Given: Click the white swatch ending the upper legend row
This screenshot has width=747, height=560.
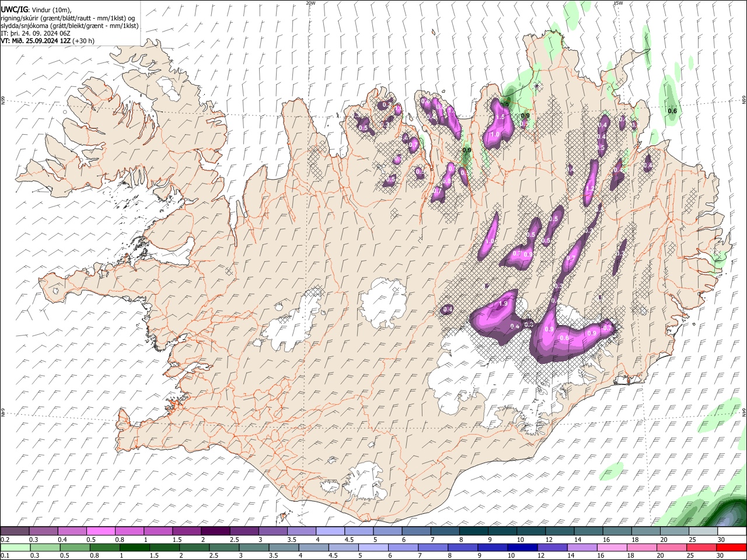Looking at the screenshot, I should [732, 531].
